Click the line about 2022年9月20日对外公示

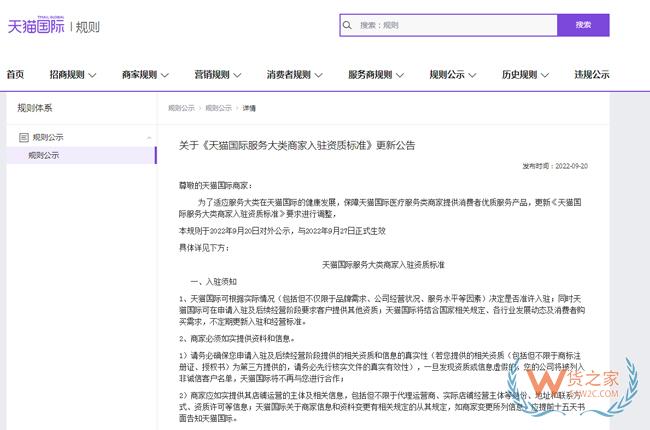[282, 231]
